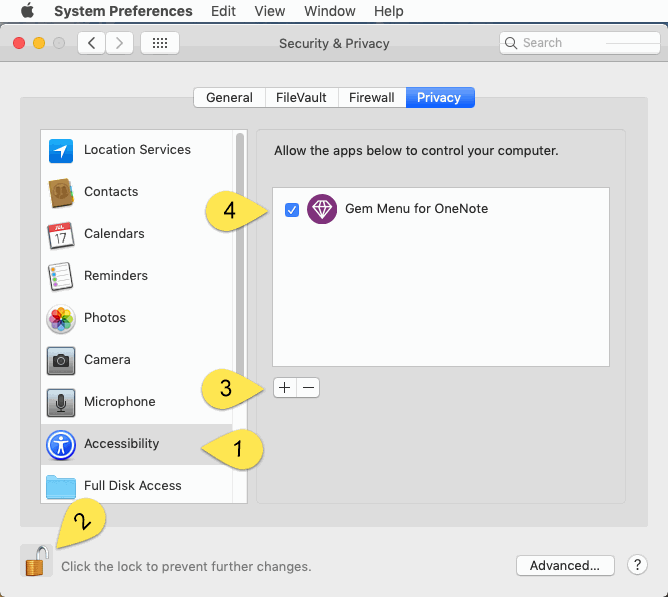Choose Camera text in sidebar
Image resolution: width=668 pixels, height=597 pixels.
[x=107, y=360]
